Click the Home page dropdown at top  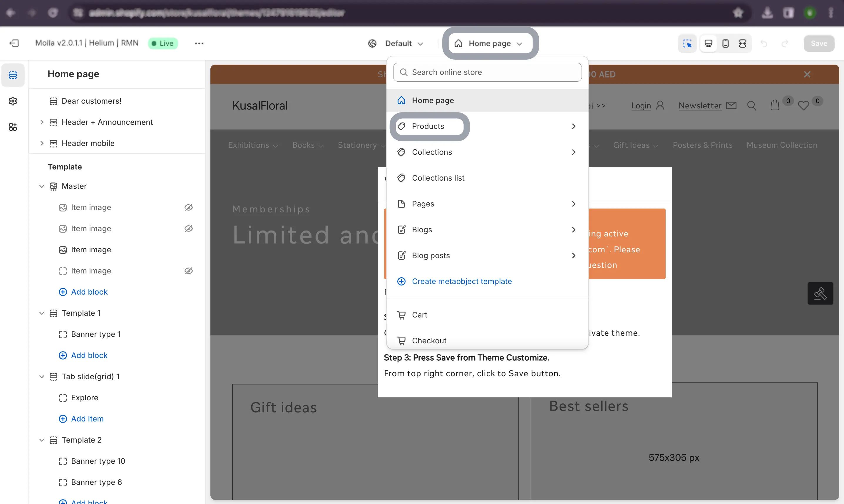tap(489, 43)
